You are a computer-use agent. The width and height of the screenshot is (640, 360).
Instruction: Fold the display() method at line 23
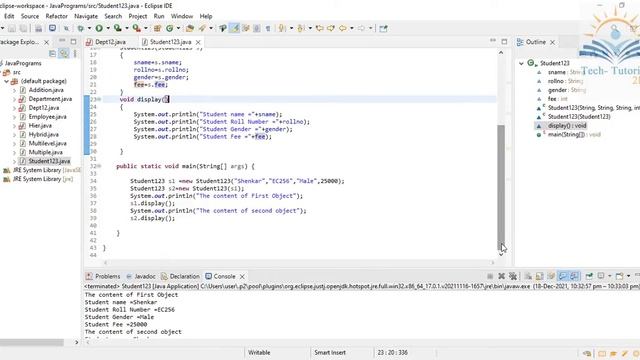coord(100,99)
